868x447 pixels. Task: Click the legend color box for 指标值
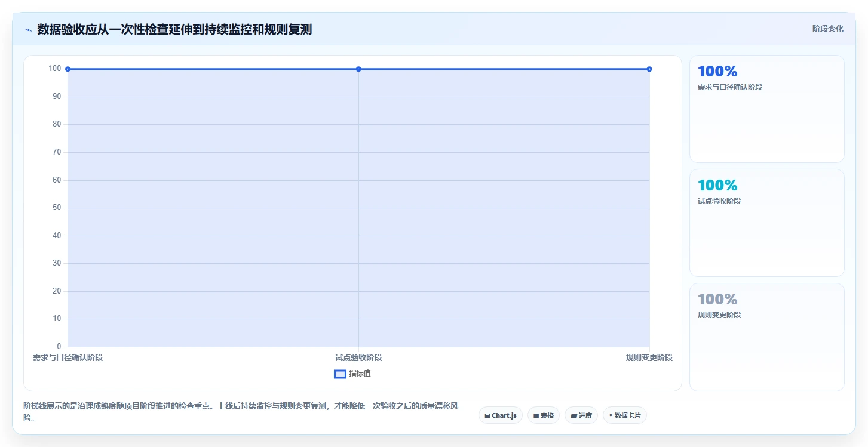point(340,374)
